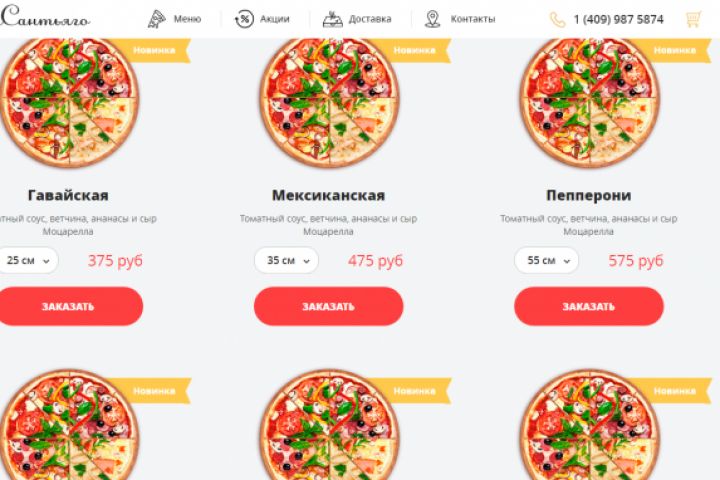Image resolution: width=720 pixels, height=480 pixels.
Task: Click the orange phone handset icon
Action: coord(557,20)
